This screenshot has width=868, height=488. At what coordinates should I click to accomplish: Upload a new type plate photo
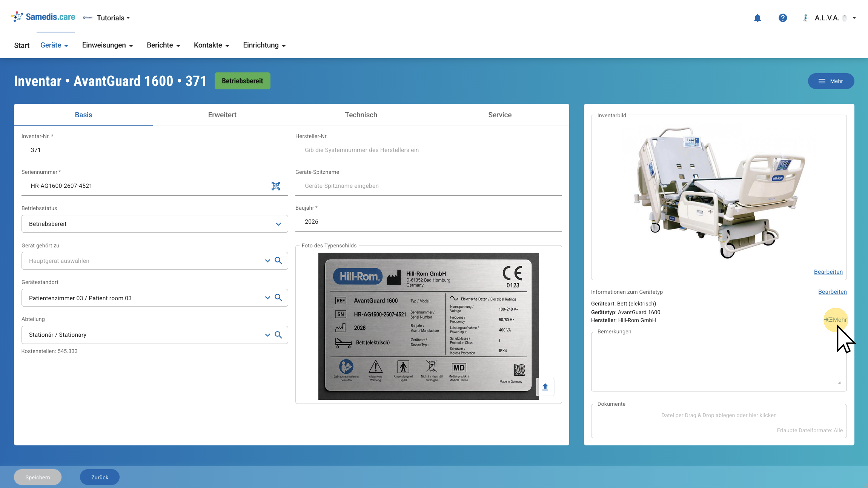pos(545,387)
